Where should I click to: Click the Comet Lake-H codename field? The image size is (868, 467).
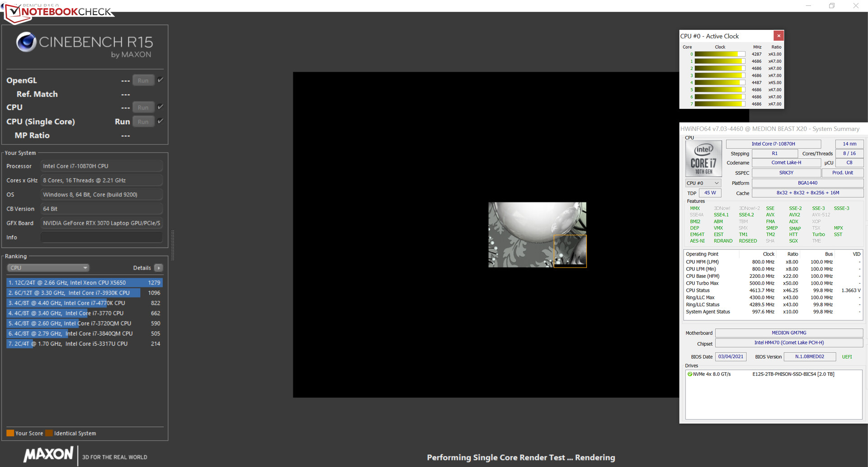point(786,163)
